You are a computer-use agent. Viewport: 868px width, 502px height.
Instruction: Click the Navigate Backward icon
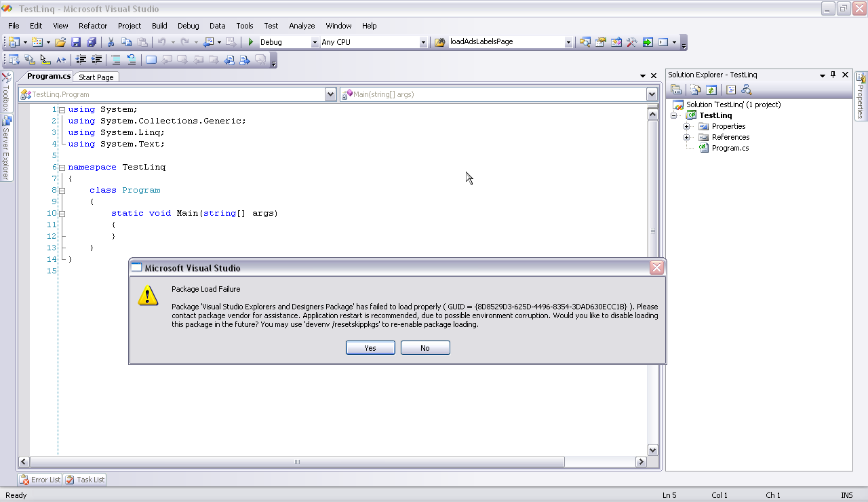[x=208, y=42]
